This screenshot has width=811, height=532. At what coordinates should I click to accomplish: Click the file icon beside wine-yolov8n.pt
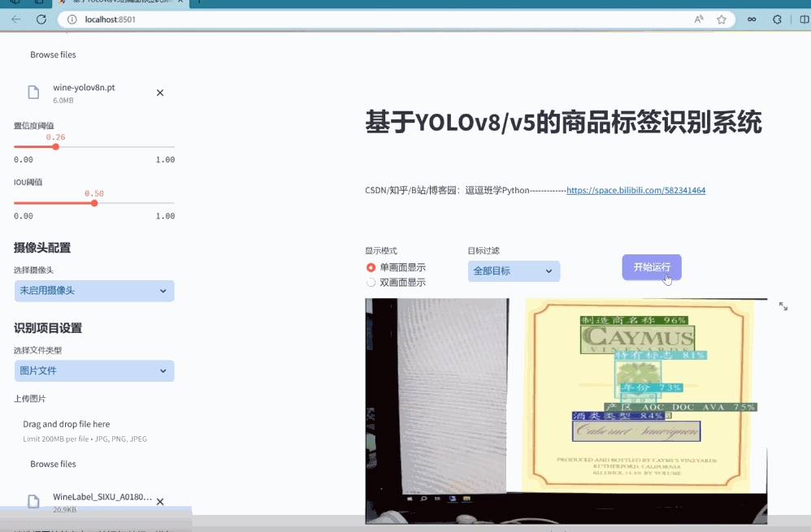pos(33,93)
